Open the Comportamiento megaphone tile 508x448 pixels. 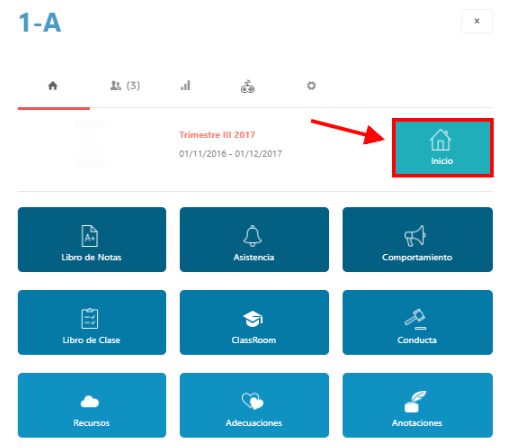(x=417, y=239)
